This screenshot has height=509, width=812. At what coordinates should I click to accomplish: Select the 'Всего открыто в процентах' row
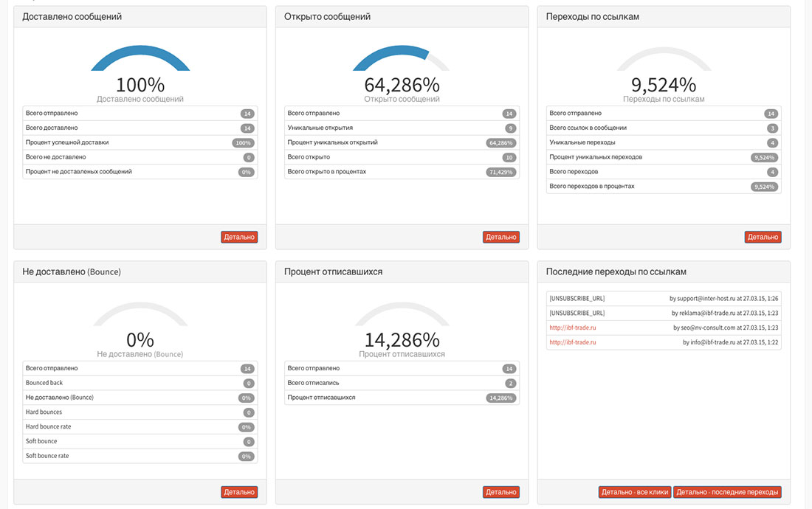click(x=402, y=171)
